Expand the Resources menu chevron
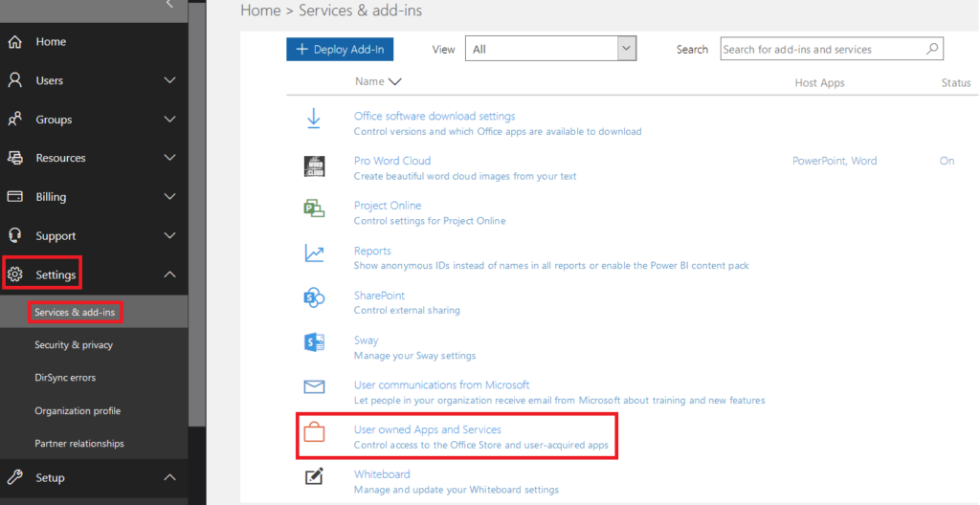 pyautogui.click(x=169, y=158)
